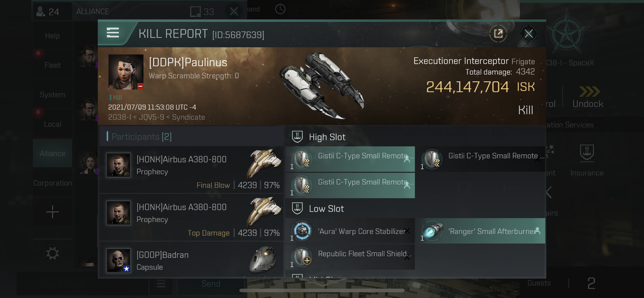Close the Kill Report window

click(528, 34)
